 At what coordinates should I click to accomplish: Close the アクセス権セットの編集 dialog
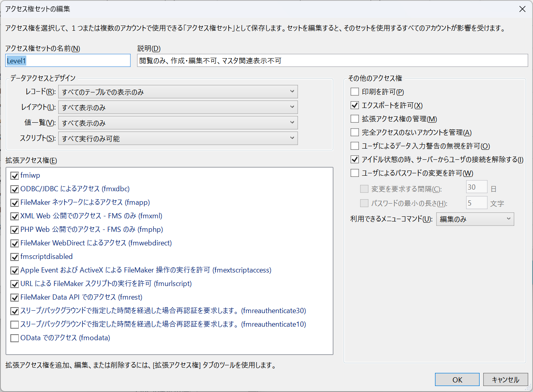(x=522, y=9)
